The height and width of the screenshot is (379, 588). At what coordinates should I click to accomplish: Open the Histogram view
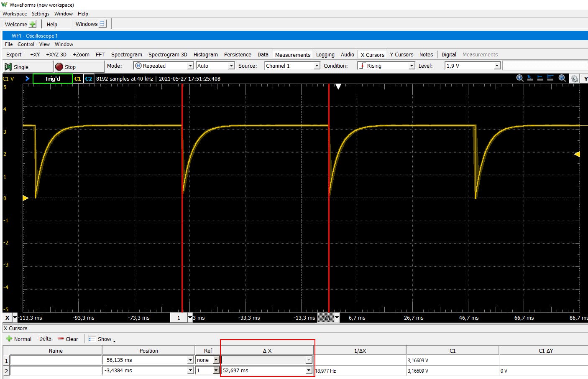tap(205, 55)
